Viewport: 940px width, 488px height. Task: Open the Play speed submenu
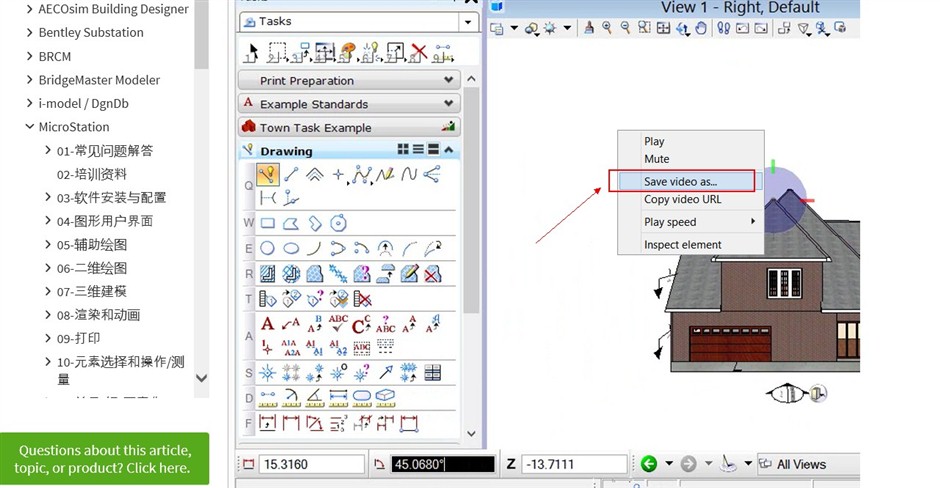(691, 222)
